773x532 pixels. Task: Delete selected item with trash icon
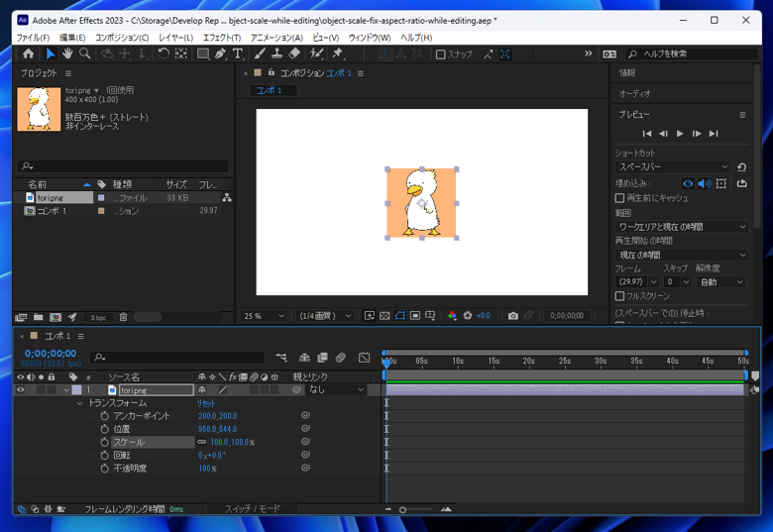click(123, 317)
